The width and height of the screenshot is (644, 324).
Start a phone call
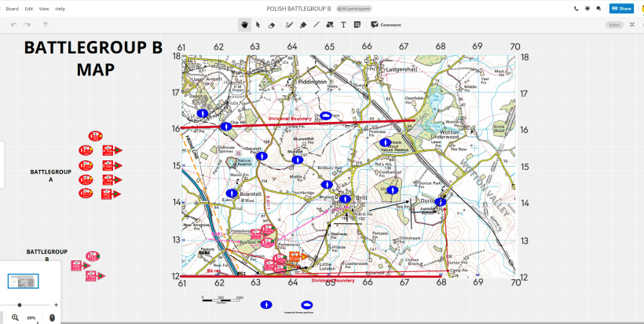coord(576,9)
